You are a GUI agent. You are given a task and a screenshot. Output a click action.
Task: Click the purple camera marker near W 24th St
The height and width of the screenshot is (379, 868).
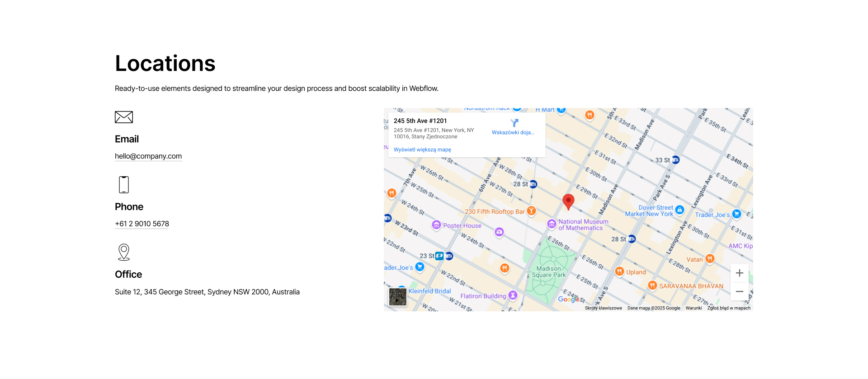tap(499, 232)
